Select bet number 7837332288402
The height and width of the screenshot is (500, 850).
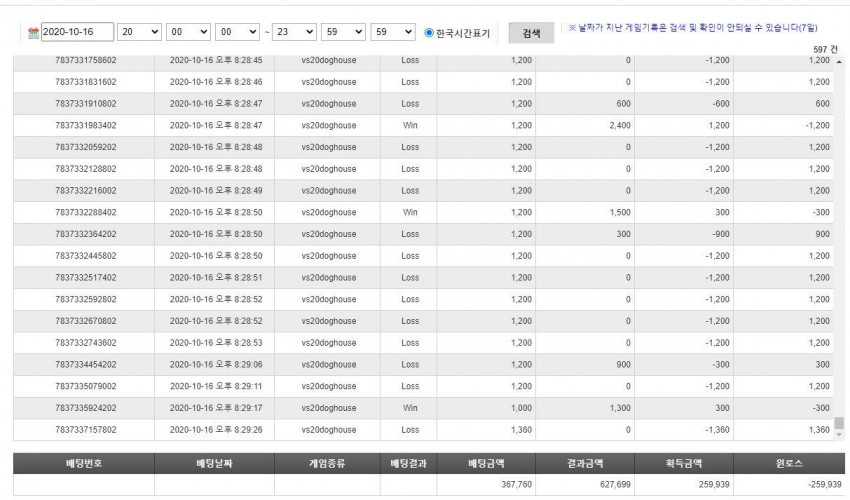(86, 212)
